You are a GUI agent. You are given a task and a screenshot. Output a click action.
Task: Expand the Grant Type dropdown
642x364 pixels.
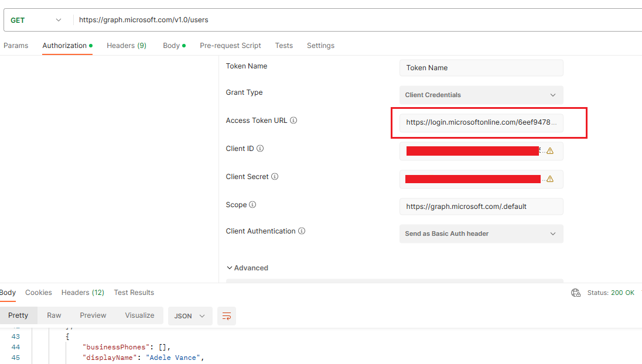[x=481, y=95]
